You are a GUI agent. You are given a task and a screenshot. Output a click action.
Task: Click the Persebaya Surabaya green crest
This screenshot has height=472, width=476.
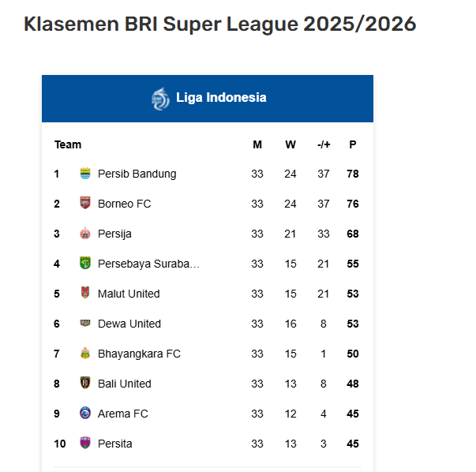point(85,263)
